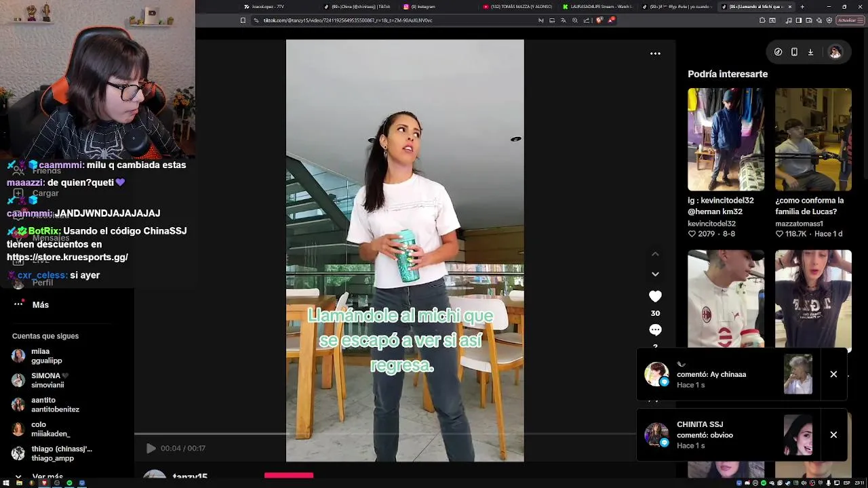This screenshot has height=488, width=868.
Task: Open the browser wallet icon
Action: tap(810, 20)
